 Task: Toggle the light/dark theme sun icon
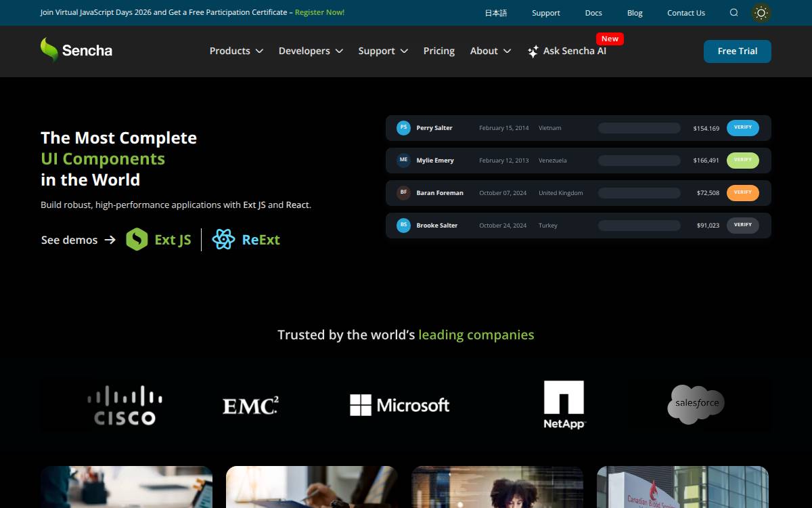coord(761,12)
